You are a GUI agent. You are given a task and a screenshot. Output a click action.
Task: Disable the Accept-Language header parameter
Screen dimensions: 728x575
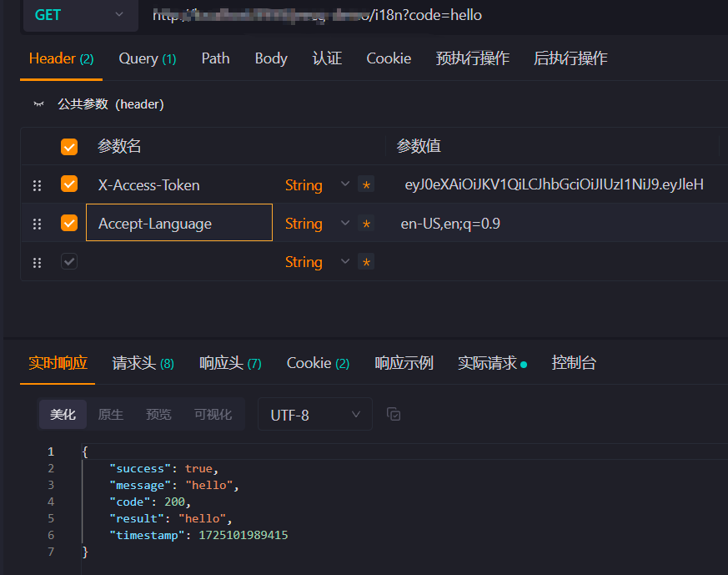pyautogui.click(x=68, y=223)
